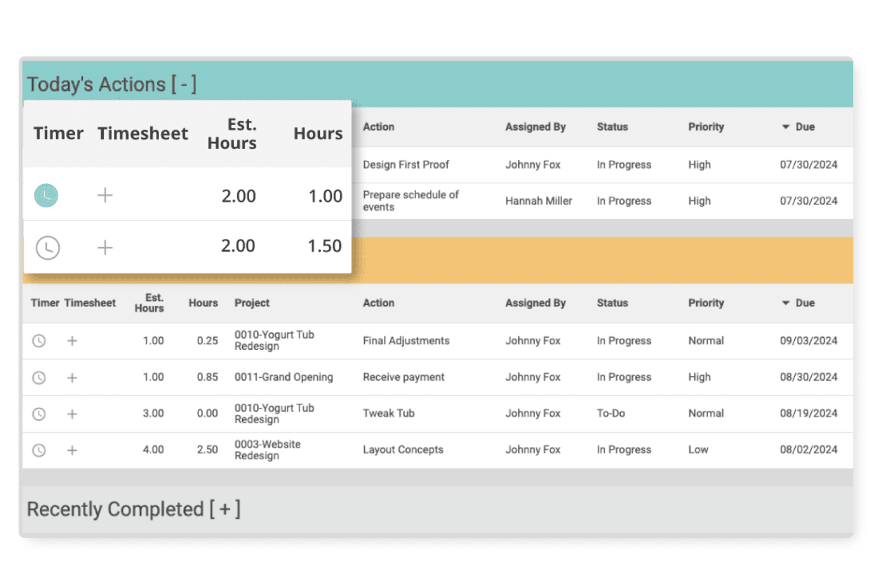Image resolution: width=882 pixels, height=588 pixels.
Task: Add a timesheet entry for Layout Concepts
Action: [x=72, y=450]
